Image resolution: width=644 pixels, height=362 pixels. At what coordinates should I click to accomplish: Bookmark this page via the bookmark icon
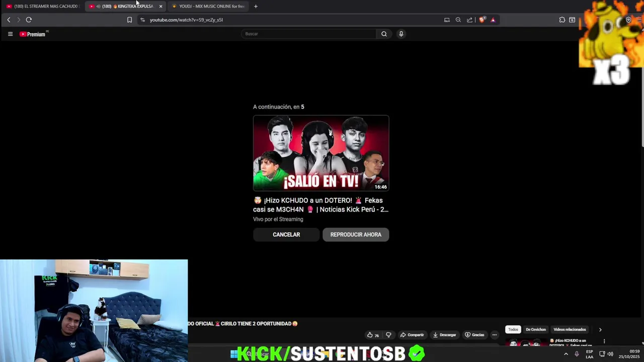coord(129,20)
